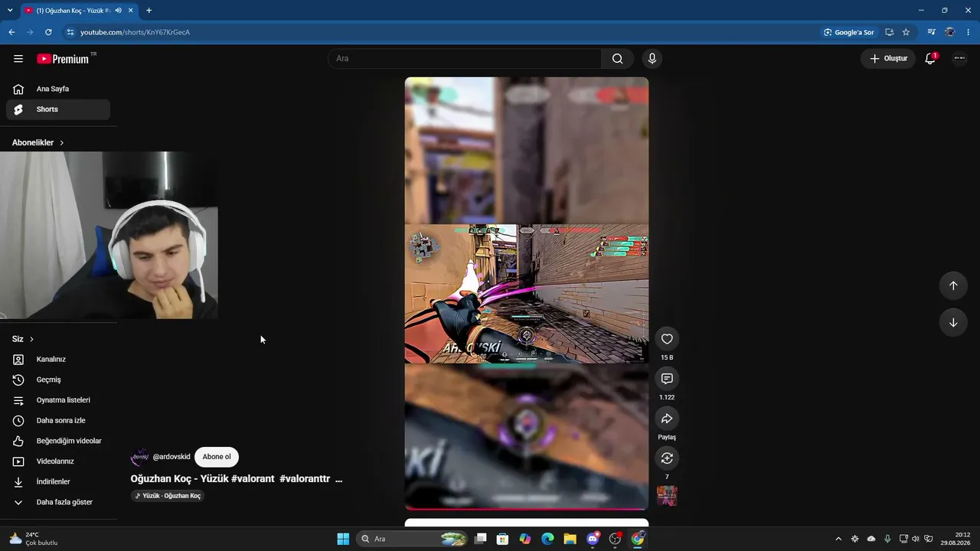Open File Explorer from the taskbar

tap(570, 539)
